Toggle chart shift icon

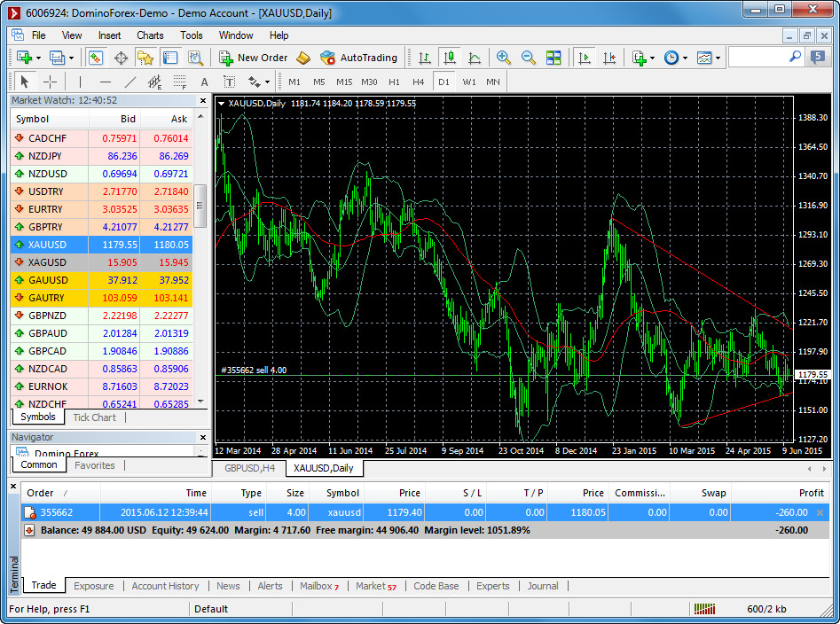pos(609,58)
